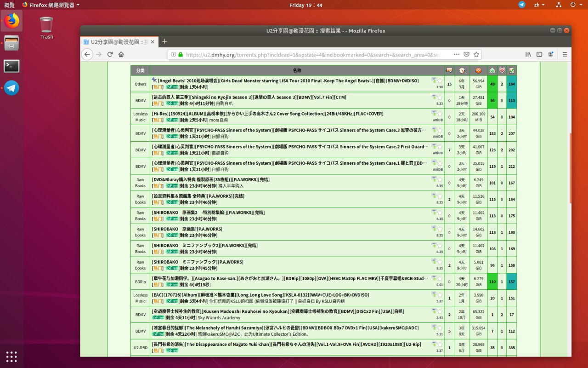Screen dimensions: 588x368
Task: Download the Asagao to Kase-san BDRip torrent
Action: tap(434, 278)
